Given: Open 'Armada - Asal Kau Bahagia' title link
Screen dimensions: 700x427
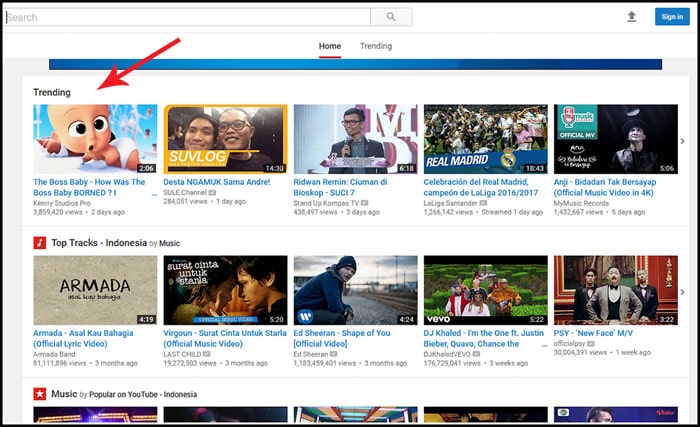Looking at the screenshot, I should [83, 339].
